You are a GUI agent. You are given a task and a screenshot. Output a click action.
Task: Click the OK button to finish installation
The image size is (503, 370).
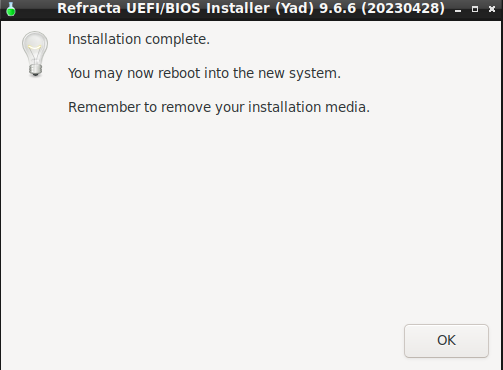pyautogui.click(x=446, y=341)
